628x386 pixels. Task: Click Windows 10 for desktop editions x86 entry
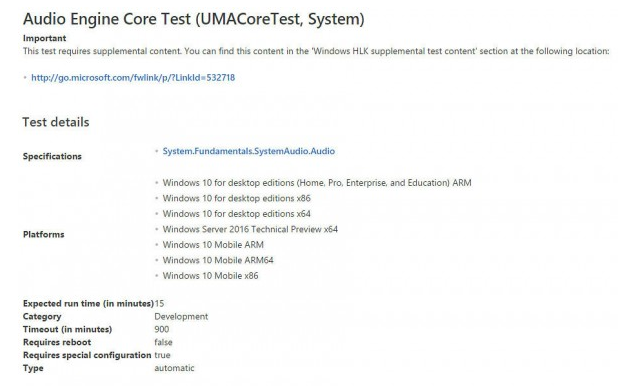[236, 199]
